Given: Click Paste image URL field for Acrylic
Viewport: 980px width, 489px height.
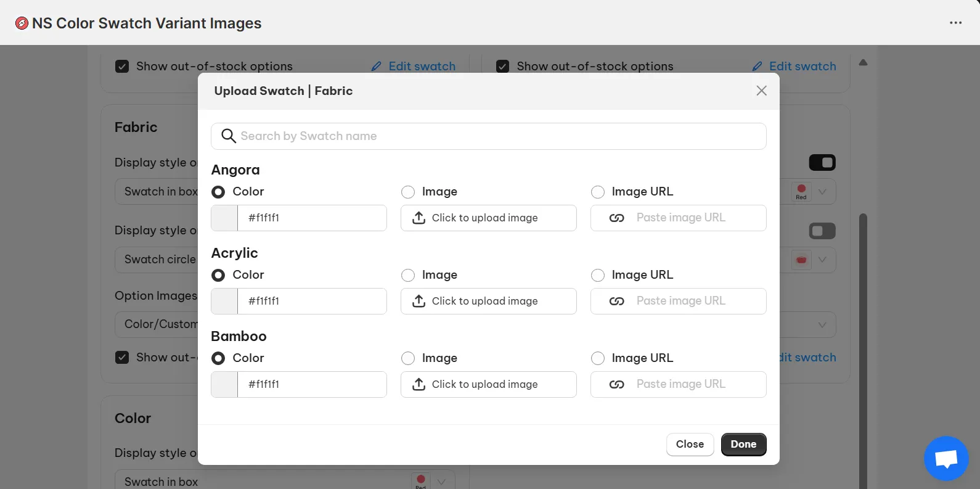Looking at the screenshot, I should [x=679, y=302].
